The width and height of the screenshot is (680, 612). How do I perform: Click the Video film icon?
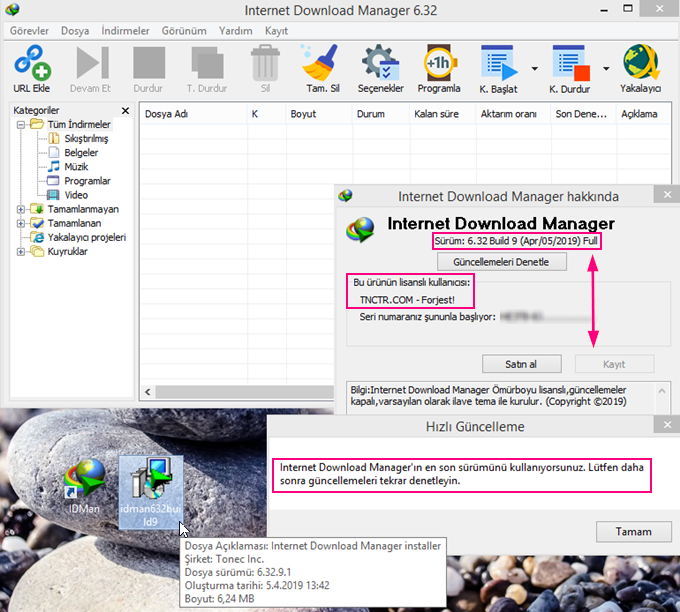coord(53,195)
